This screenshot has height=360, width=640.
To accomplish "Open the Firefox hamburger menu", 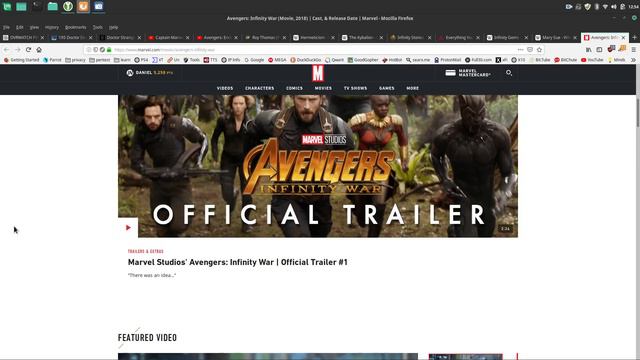I will click(x=633, y=49).
